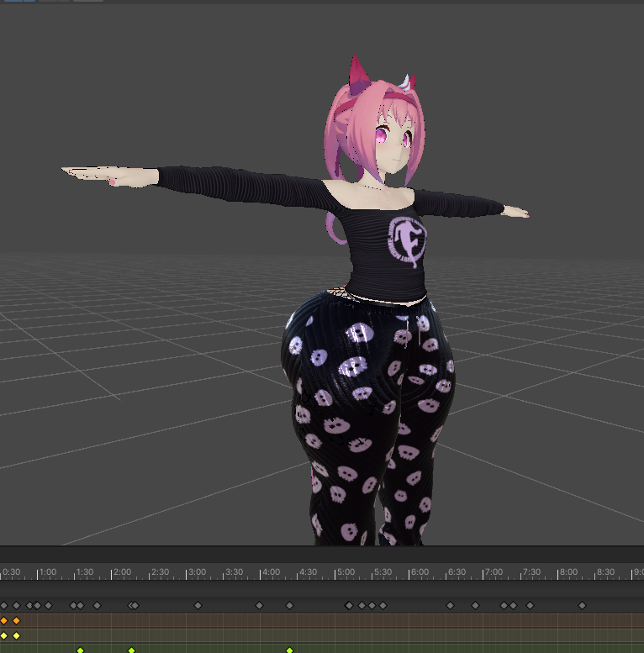644x653 pixels.
Task: Select grey summary keyframe at 4:00 mark
Action: pyautogui.click(x=259, y=605)
